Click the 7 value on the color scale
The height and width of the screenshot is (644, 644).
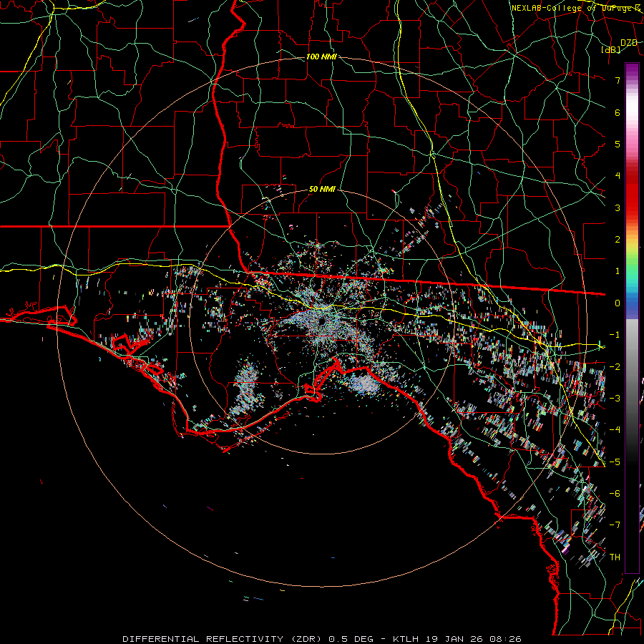618,80
